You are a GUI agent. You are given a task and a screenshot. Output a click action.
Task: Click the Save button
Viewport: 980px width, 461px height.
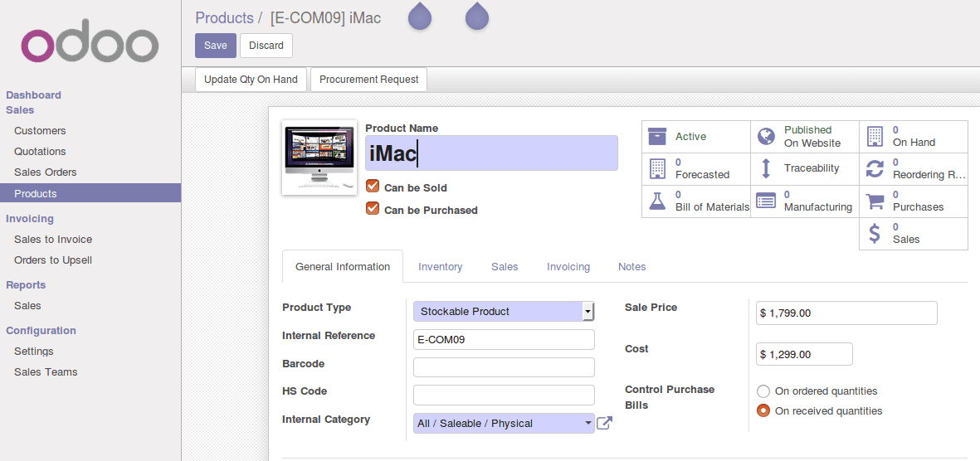click(x=216, y=46)
